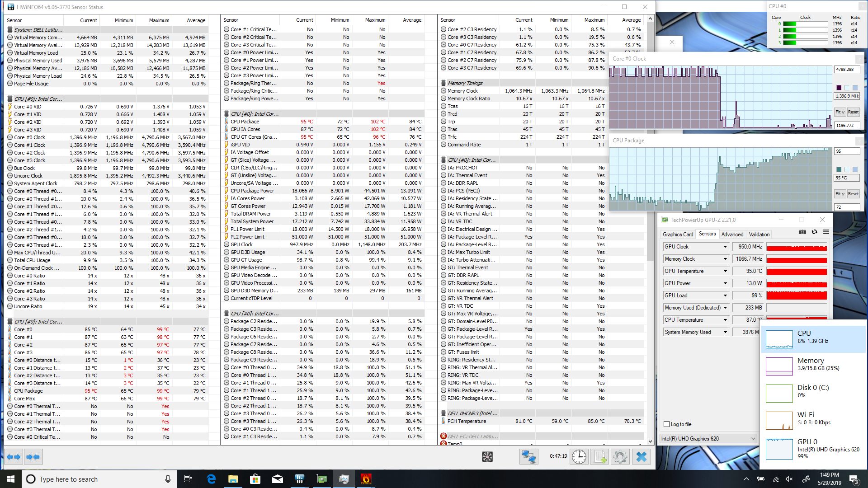The height and width of the screenshot is (488, 868).
Task: Switch to the Graphics Card tab
Action: [678, 235]
